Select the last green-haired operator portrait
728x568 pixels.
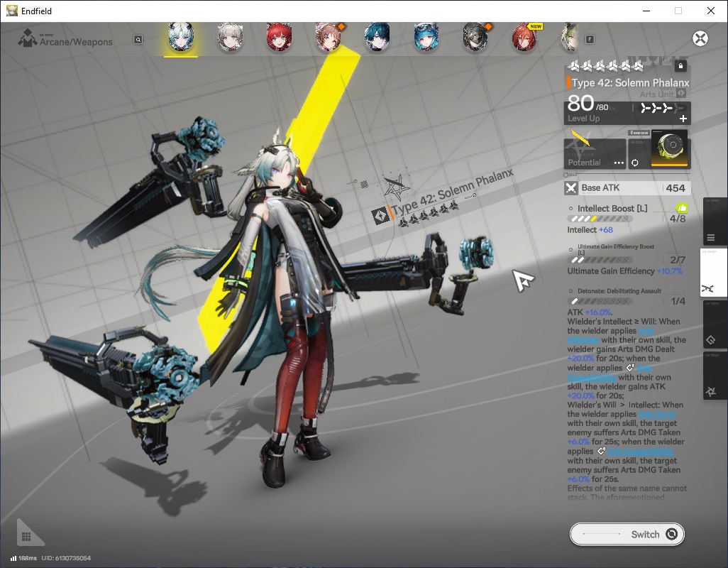click(x=570, y=37)
